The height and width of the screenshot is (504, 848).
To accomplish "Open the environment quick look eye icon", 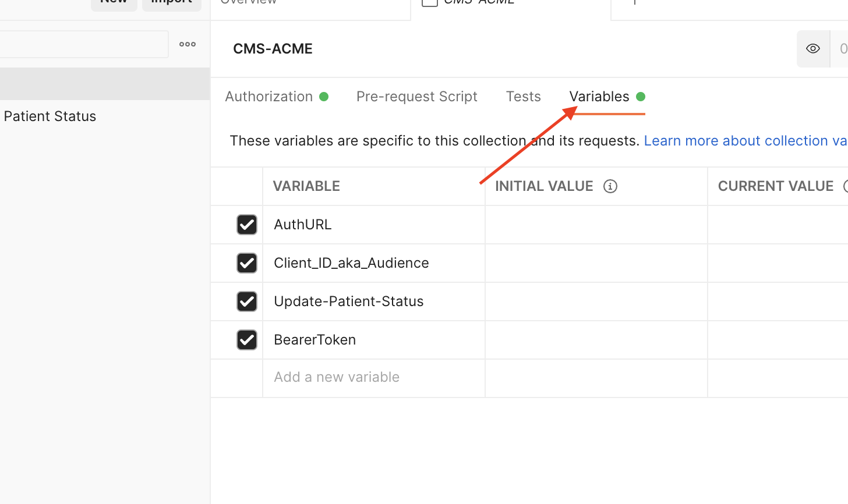I will click(812, 48).
